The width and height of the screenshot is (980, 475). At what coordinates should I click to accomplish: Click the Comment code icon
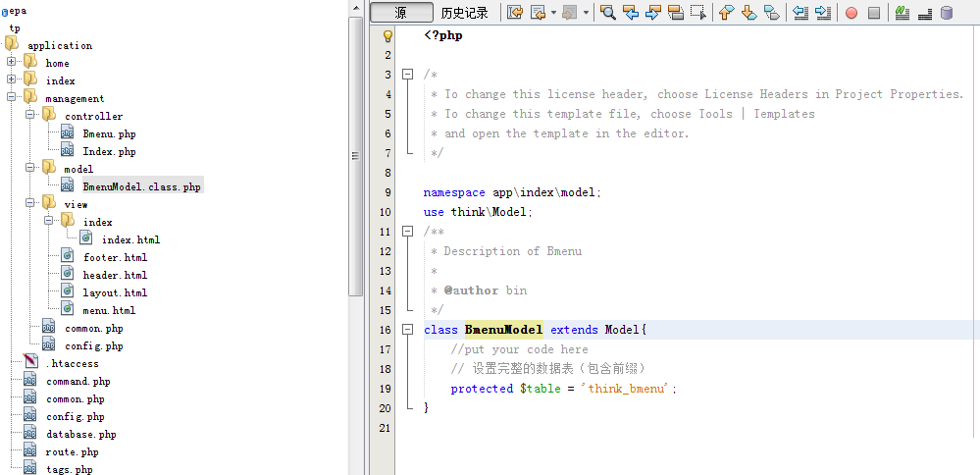click(902, 13)
